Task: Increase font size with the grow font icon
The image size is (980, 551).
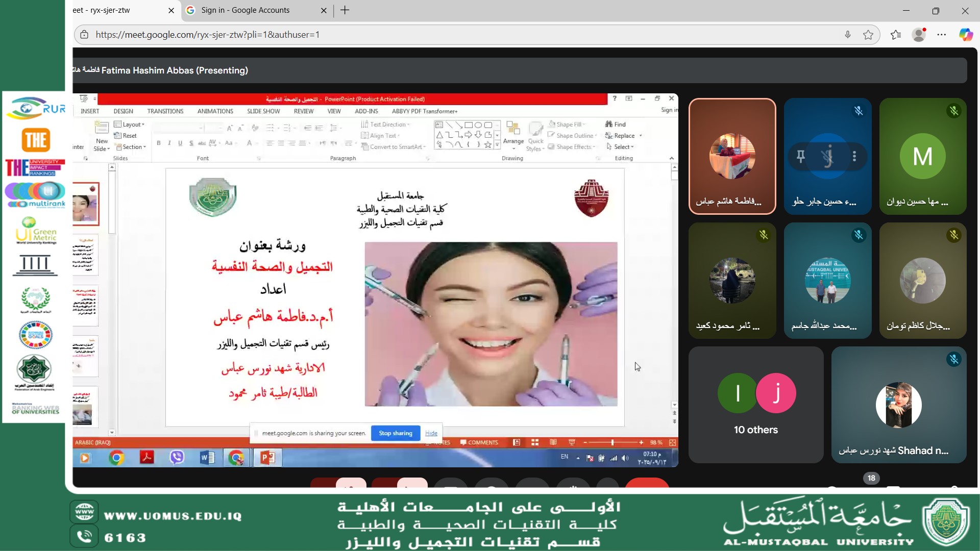Action: [230, 128]
